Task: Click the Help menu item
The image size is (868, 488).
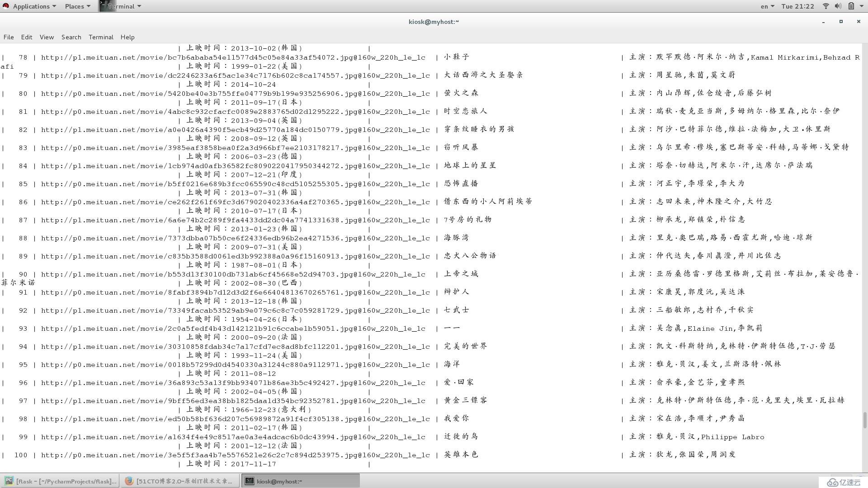Action: click(127, 37)
